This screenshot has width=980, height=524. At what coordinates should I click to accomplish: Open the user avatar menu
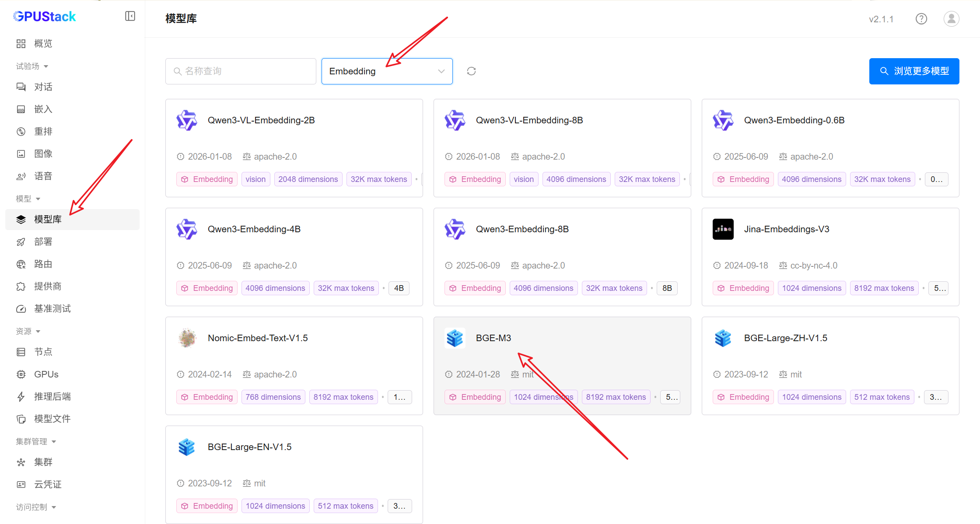pyautogui.click(x=951, y=19)
